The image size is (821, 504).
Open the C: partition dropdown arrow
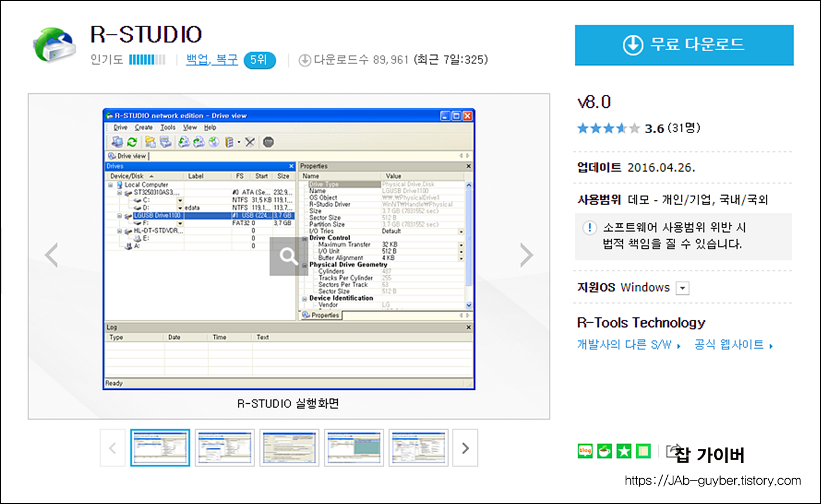pos(180,200)
